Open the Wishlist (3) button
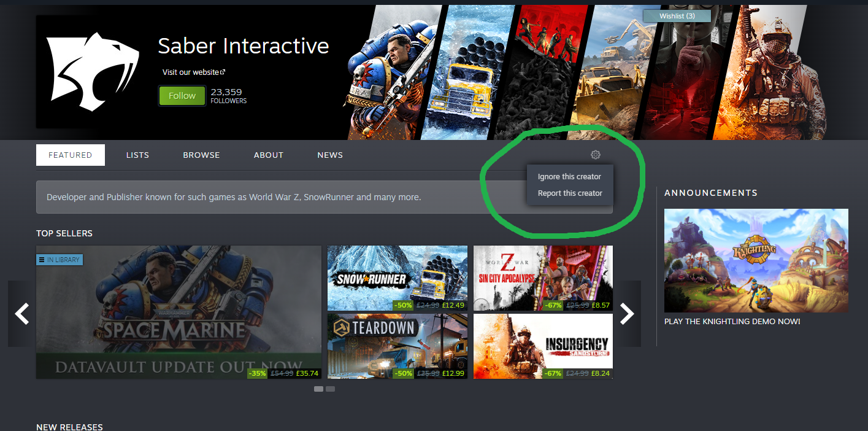The height and width of the screenshot is (431, 868). click(x=677, y=16)
